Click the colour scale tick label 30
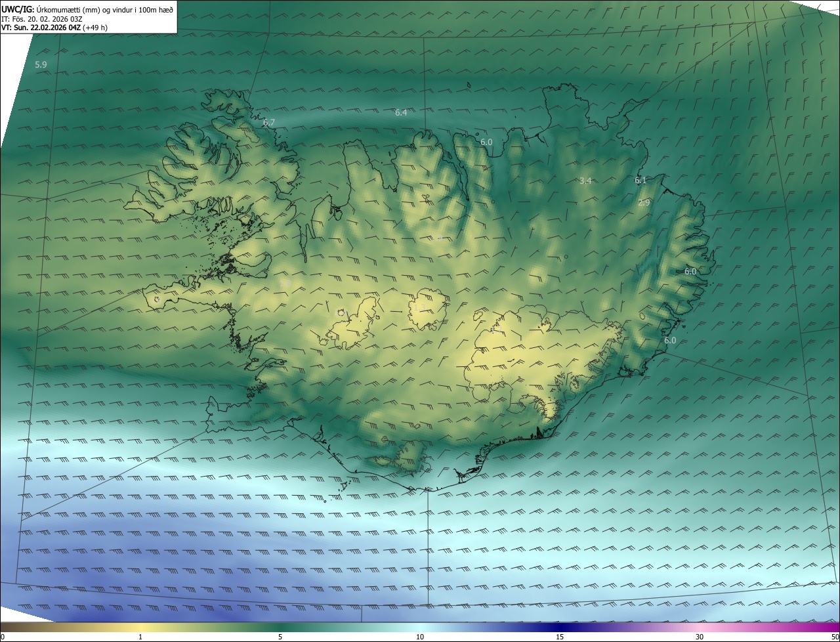Image resolution: width=840 pixels, height=642 pixels. [700, 637]
